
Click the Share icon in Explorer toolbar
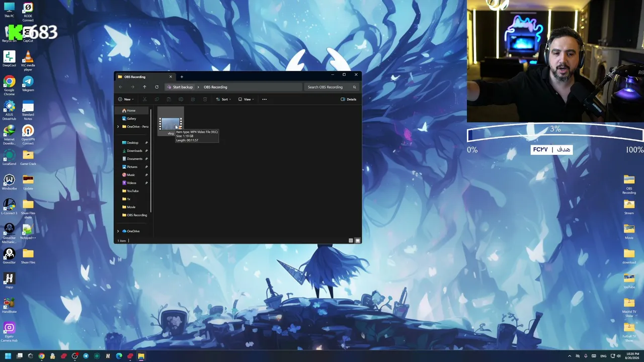(193, 99)
